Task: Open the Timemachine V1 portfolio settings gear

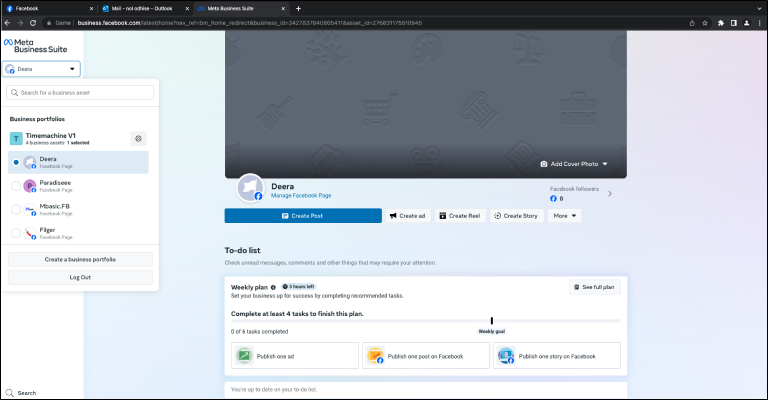Action: click(139, 139)
